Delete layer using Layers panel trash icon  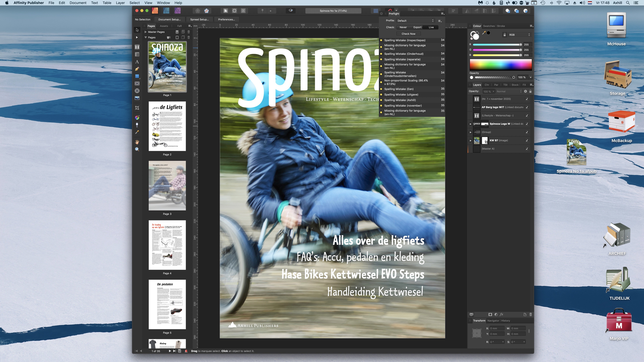point(531,314)
